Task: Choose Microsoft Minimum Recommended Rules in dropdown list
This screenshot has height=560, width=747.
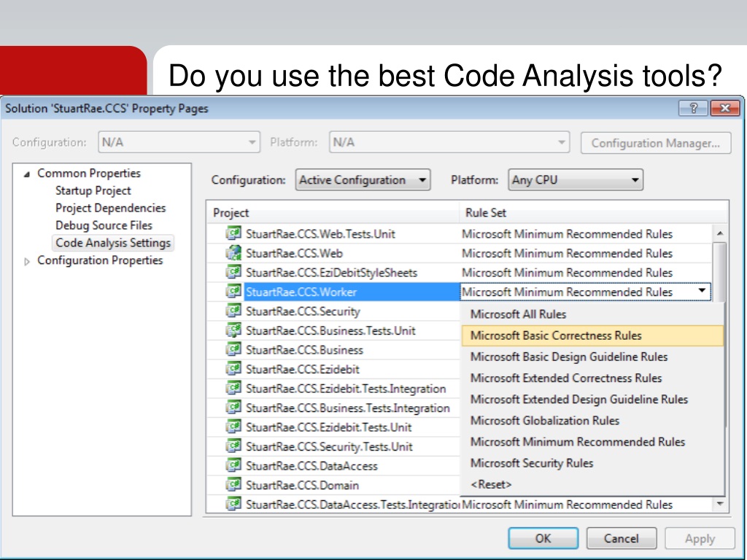Action: click(x=592, y=442)
